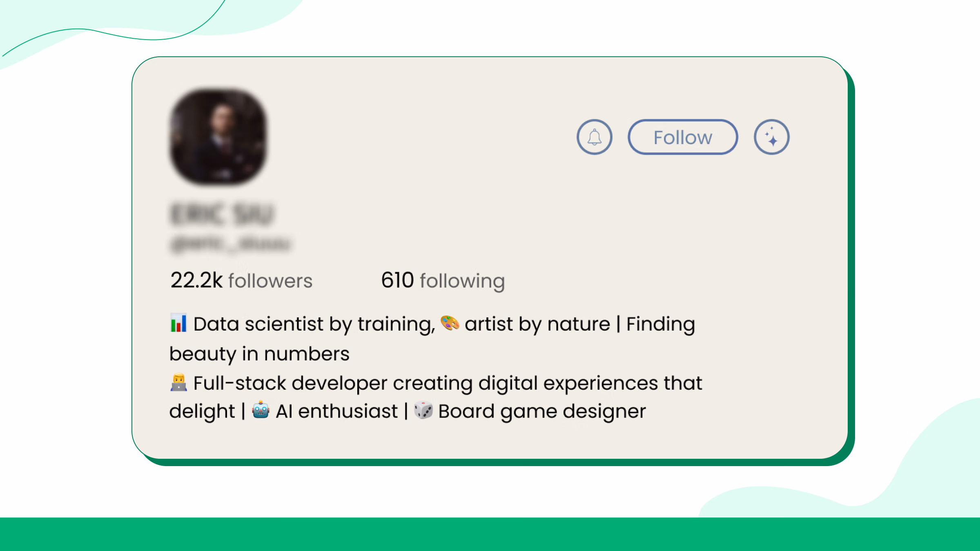This screenshot has width=980, height=551.
Task: Click the "AI enthusiast" bio text
Action: pos(336,411)
